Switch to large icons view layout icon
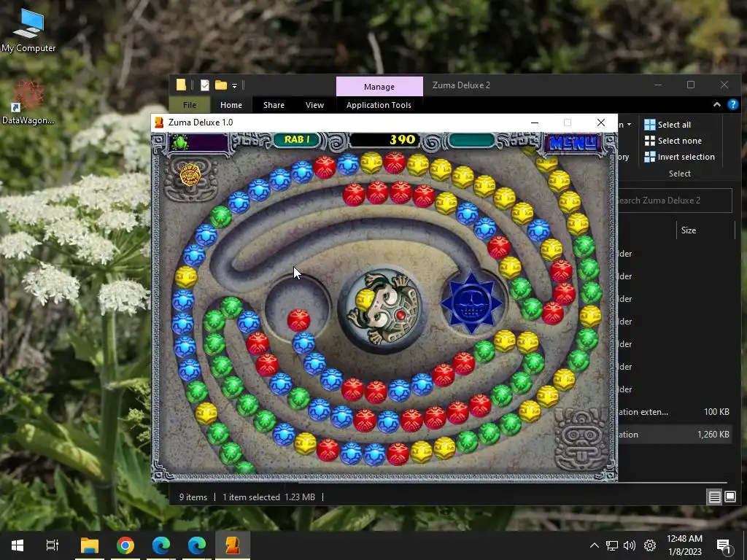The image size is (747, 560). point(730,497)
